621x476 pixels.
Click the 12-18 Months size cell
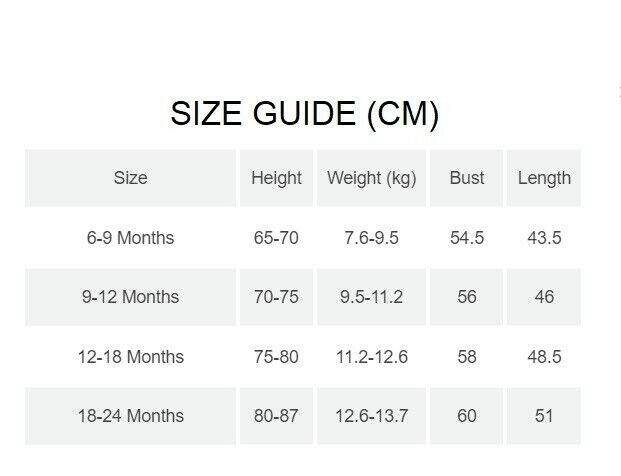130,357
